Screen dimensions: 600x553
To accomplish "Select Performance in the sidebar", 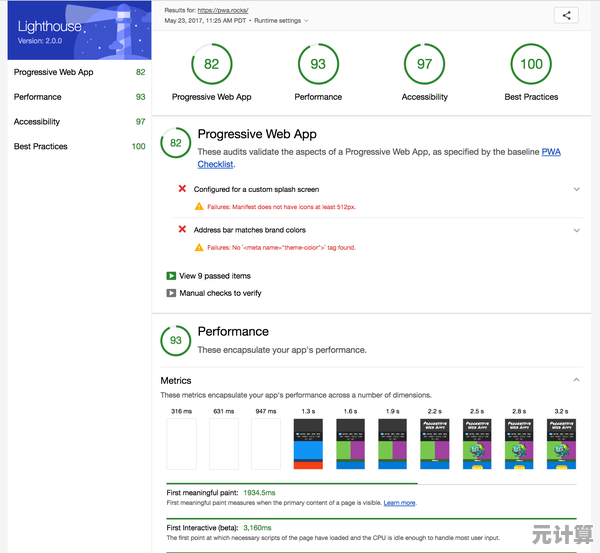I will (x=79, y=97).
